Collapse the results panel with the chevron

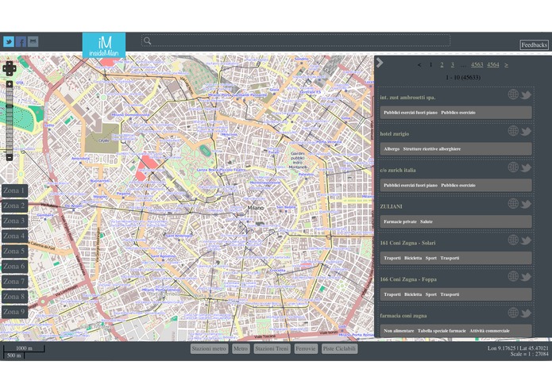(379, 63)
